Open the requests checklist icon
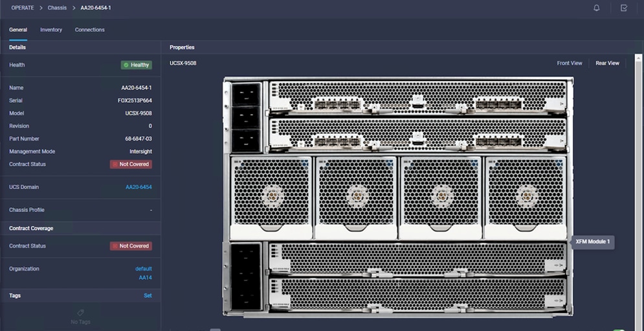Viewport: 644px width, 331px height. tap(624, 8)
